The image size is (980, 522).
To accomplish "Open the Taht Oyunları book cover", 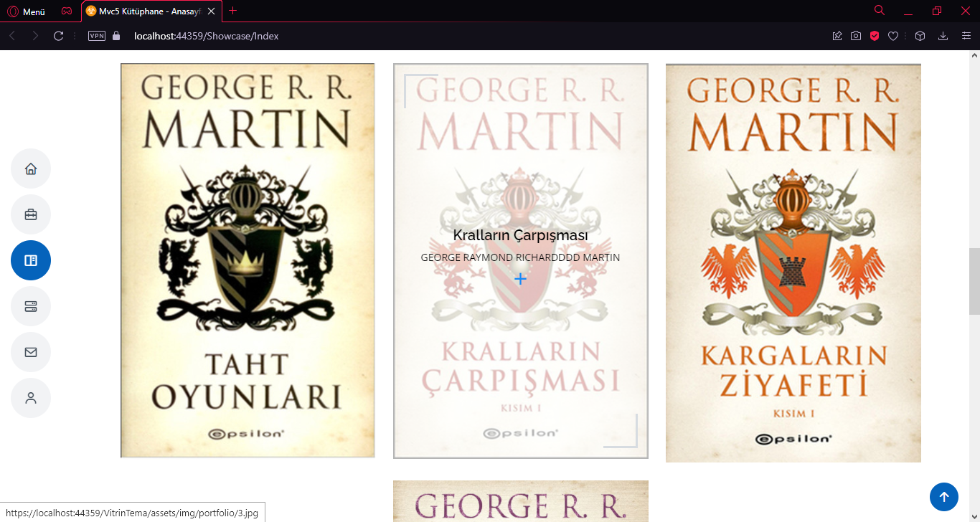I will point(248,260).
